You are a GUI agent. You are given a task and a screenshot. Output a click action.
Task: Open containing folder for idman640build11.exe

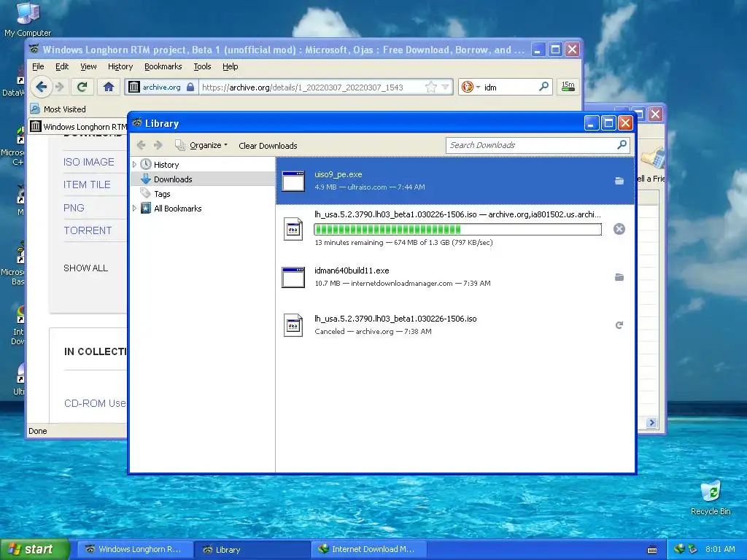619,277
